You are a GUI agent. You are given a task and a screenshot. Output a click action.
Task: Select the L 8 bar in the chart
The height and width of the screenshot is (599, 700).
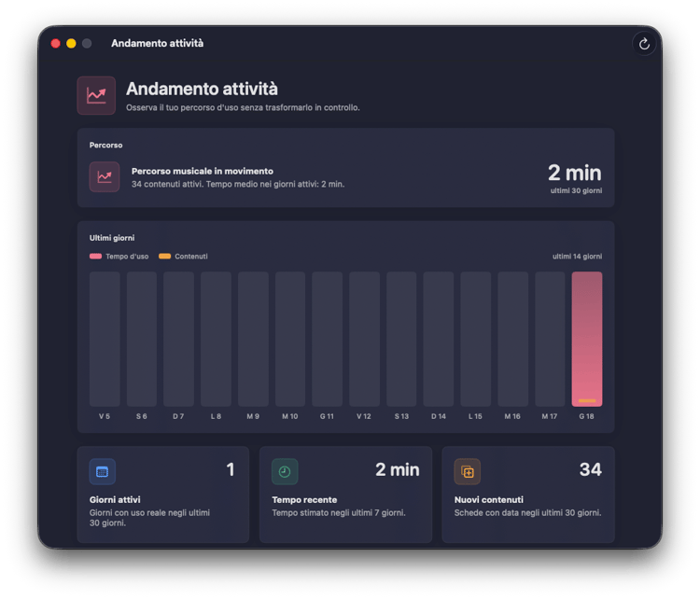pos(217,339)
